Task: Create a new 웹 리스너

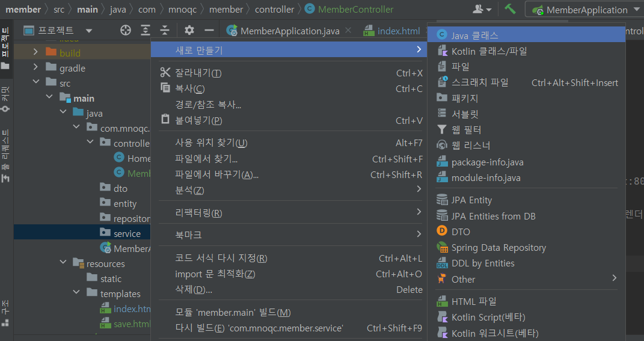Action: 527,145
